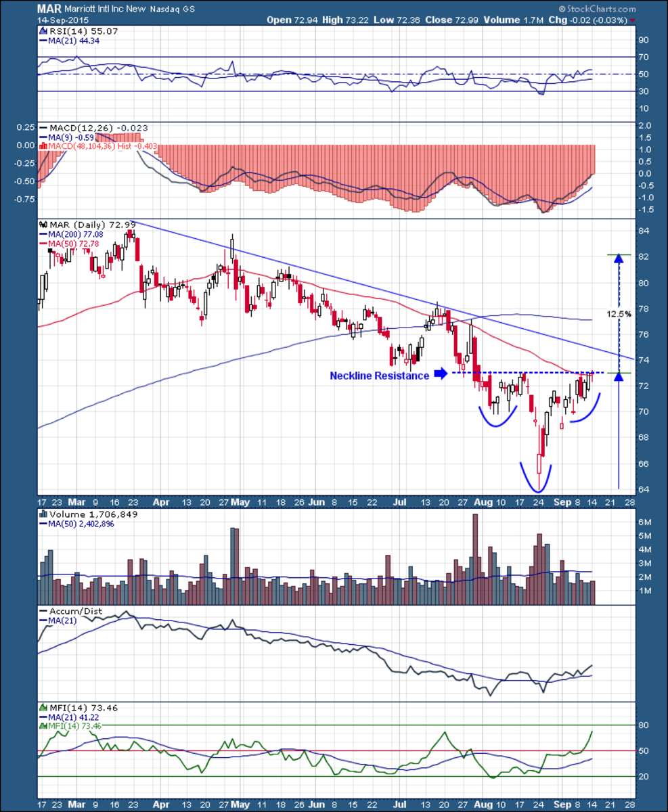668x812 pixels.
Task: Select the candlestick icon beside MAR (Daily)
Action: 43,225
